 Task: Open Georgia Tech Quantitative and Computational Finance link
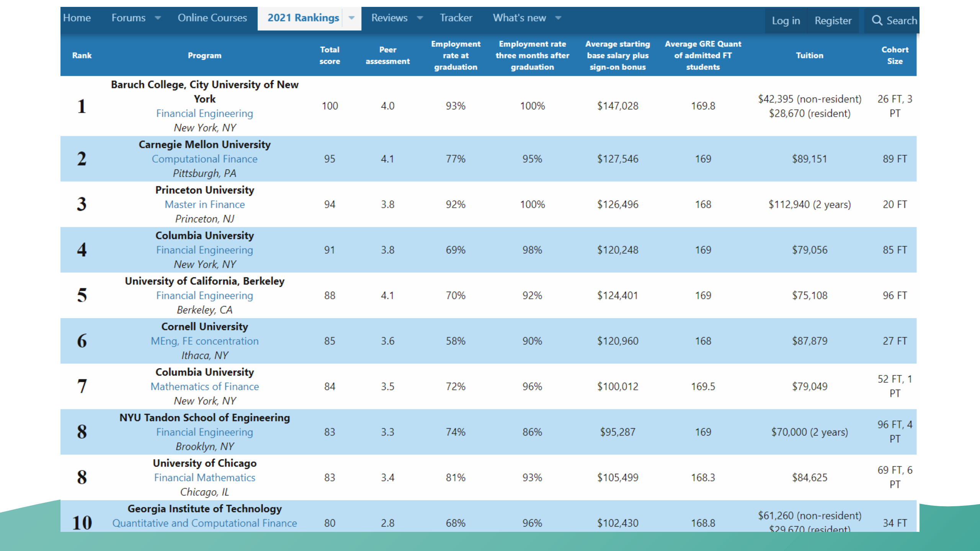204,523
